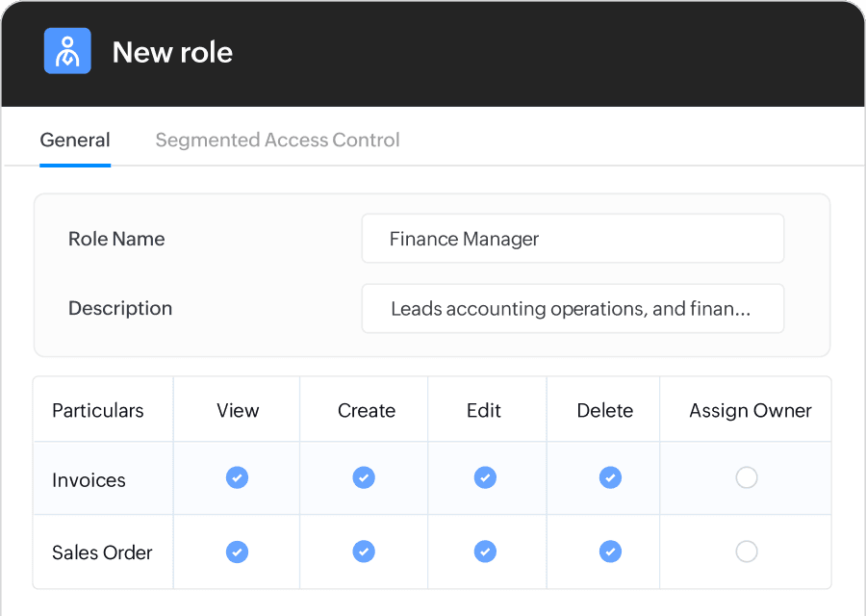This screenshot has height=616, width=866.
Task: Enable Assign Owner for Invoices
Action: (x=747, y=477)
